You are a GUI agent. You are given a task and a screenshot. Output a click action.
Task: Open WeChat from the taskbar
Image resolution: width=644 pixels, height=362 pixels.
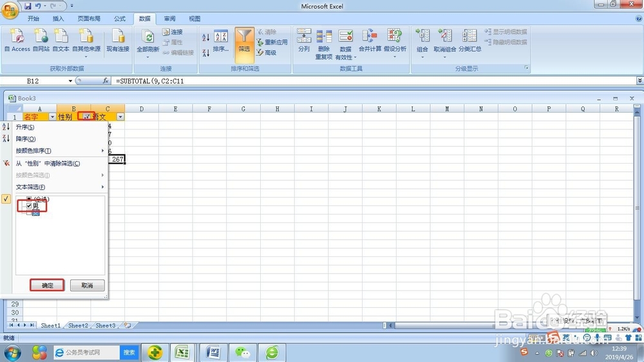click(x=243, y=352)
